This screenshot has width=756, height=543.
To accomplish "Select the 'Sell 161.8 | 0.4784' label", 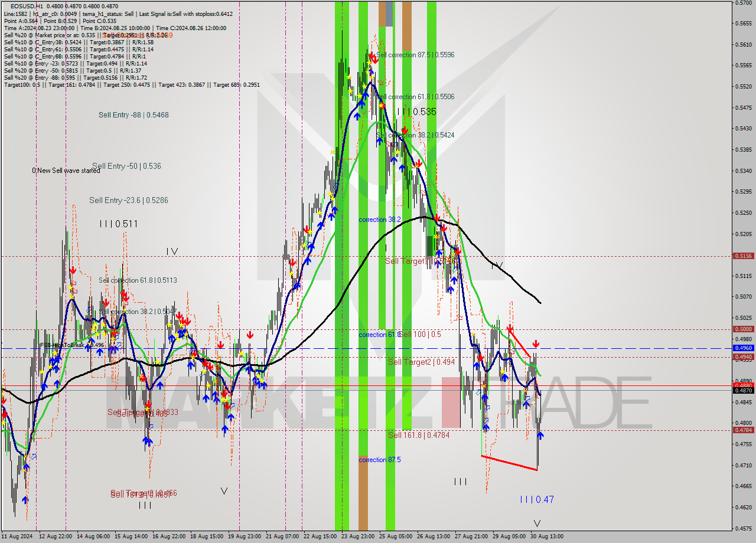I will (x=419, y=435).
